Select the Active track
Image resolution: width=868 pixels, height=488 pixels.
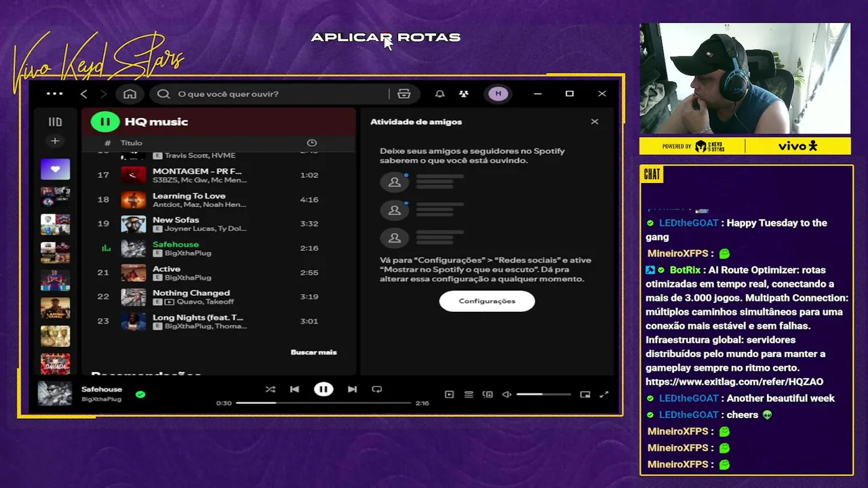[x=218, y=272]
